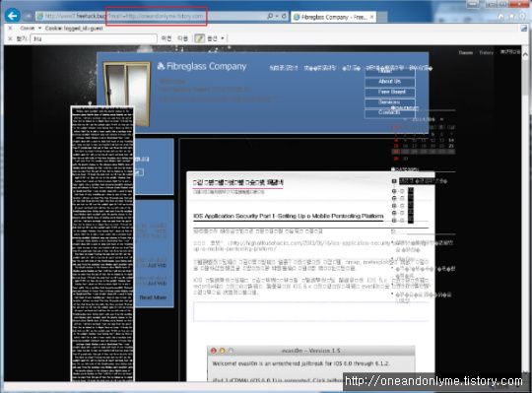
Task: Click the 이전 (previous) find button
Action: [166, 38]
